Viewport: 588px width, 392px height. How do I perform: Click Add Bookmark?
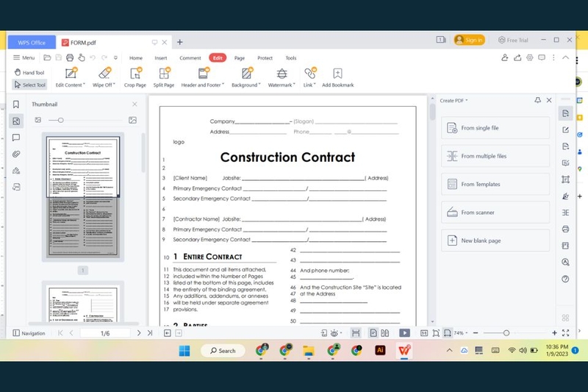(337, 78)
